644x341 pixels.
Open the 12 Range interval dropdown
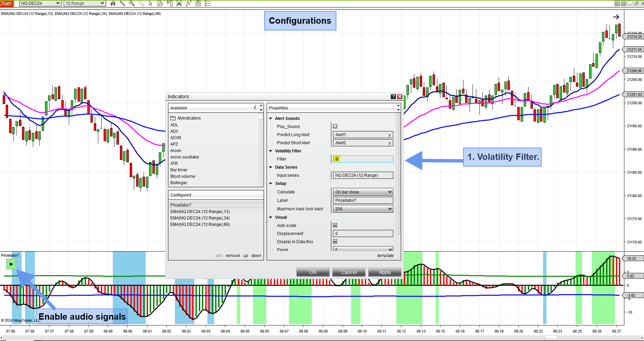coord(85,3)
